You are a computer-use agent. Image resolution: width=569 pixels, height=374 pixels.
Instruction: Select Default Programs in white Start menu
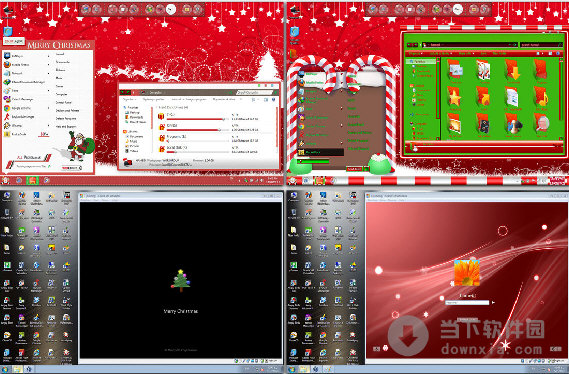66,119
